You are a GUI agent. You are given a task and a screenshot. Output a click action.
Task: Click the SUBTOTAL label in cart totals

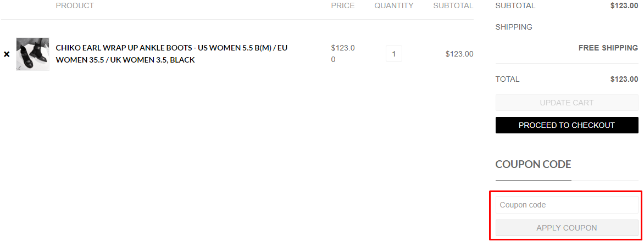[x=515, y=5]
